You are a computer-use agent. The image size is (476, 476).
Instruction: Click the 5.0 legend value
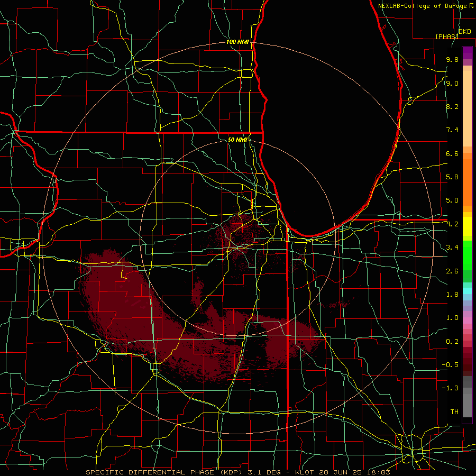(452, 200)
